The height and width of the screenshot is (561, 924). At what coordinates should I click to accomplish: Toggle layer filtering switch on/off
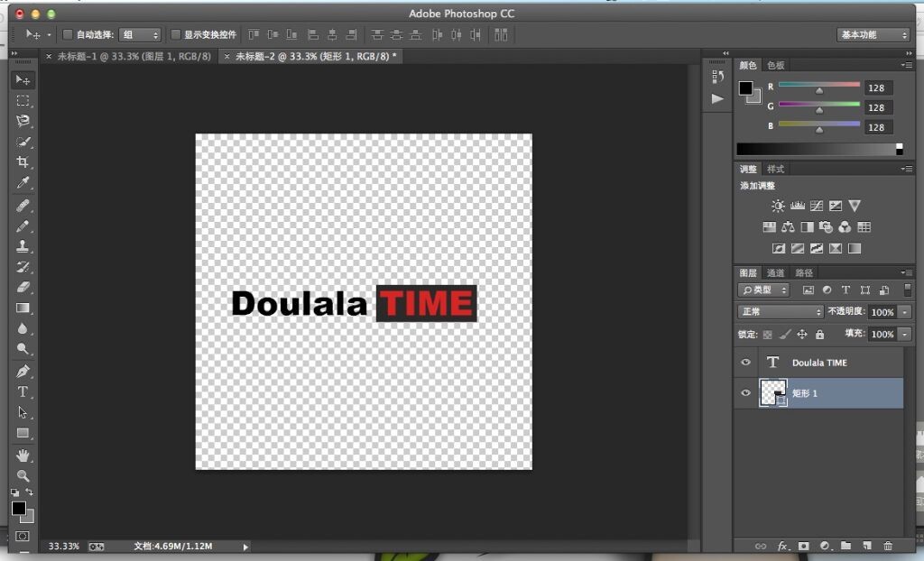[908, 290]
